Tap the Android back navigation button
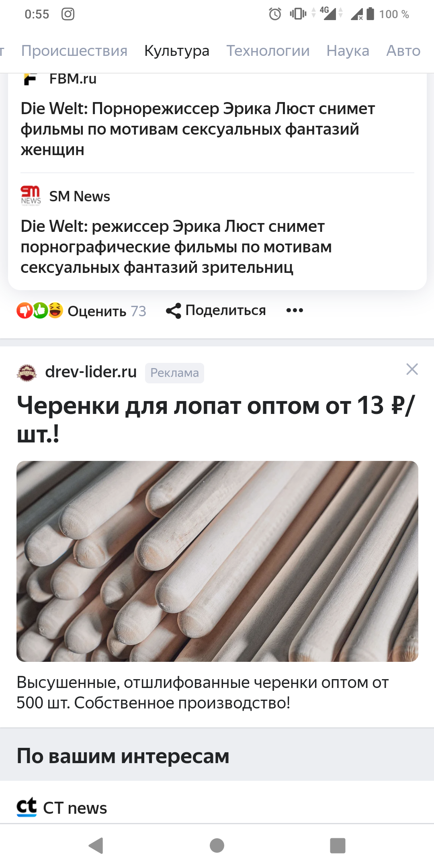 (96, 845)
